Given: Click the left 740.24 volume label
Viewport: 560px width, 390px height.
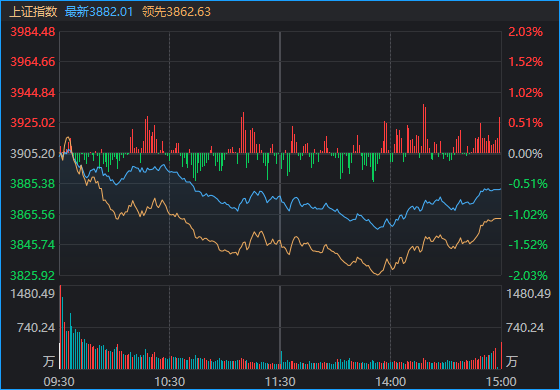Looking at the screenshot, I should [x=36, y=328].
